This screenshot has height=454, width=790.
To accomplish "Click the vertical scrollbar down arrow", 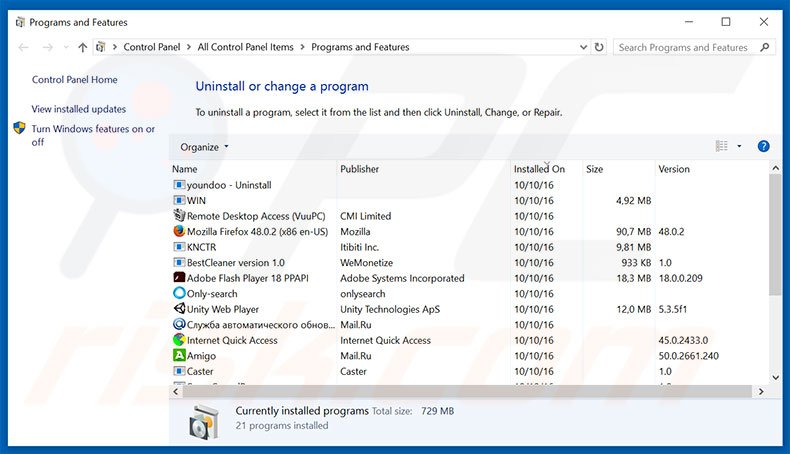I will click(x=775, y=377).
